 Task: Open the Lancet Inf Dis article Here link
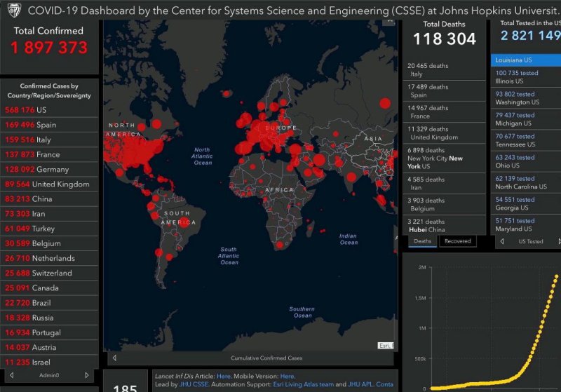click(x=224, y=377)
